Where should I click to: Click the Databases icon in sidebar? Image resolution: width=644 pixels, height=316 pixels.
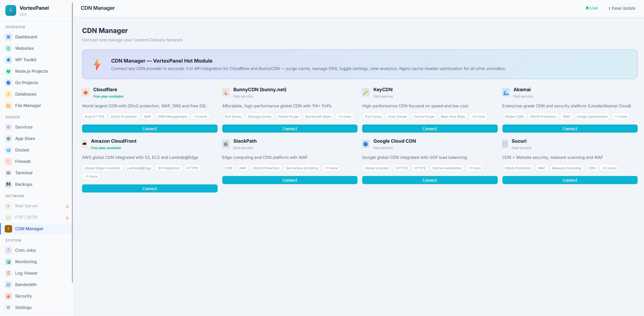(x=9, y=94)
